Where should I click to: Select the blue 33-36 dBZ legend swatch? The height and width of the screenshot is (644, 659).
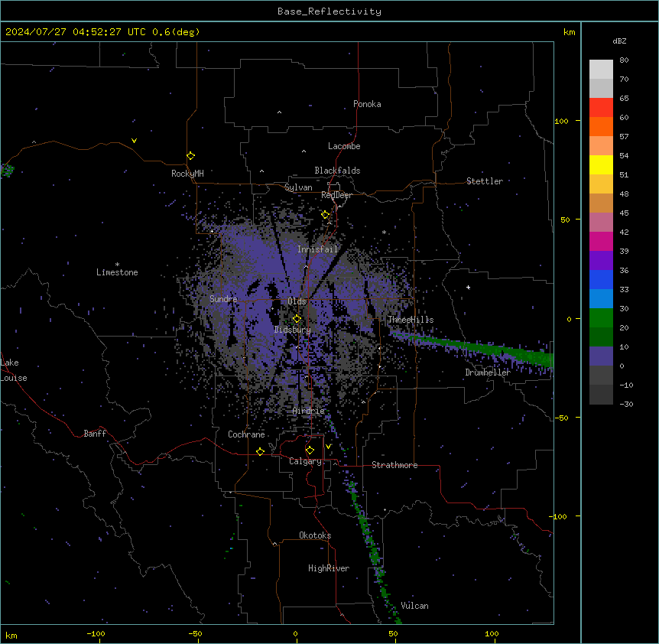[601, 279]
